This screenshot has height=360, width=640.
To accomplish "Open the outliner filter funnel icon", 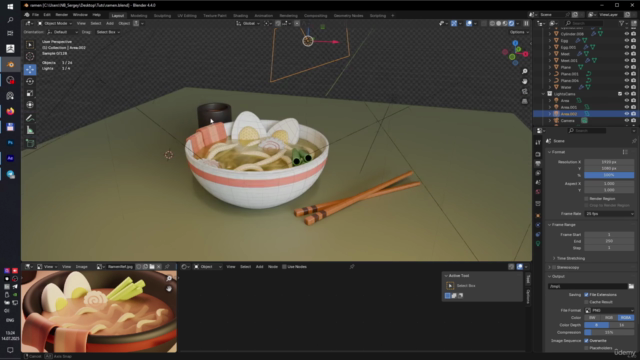I will click(622, 24).
